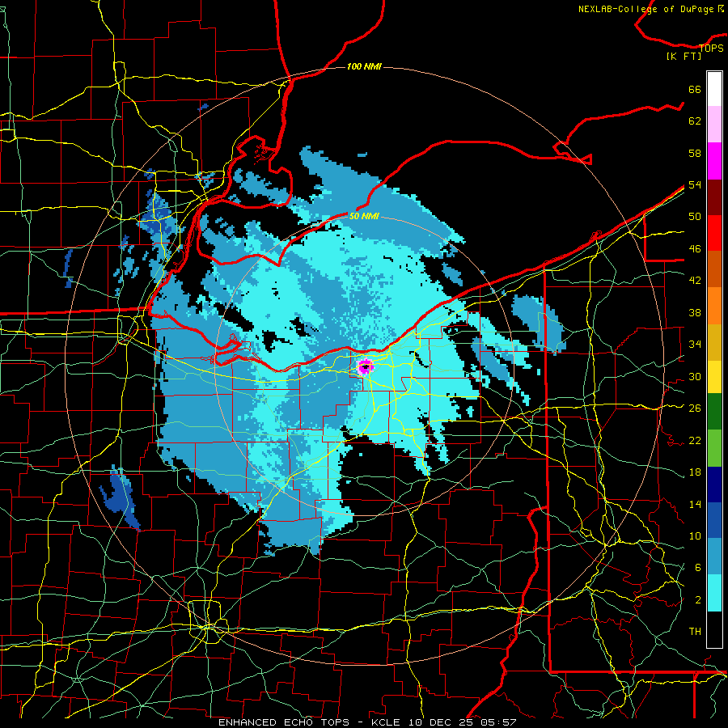
Task: Click the magenta 58 kft legend swatch
Action: pos(714,161)
